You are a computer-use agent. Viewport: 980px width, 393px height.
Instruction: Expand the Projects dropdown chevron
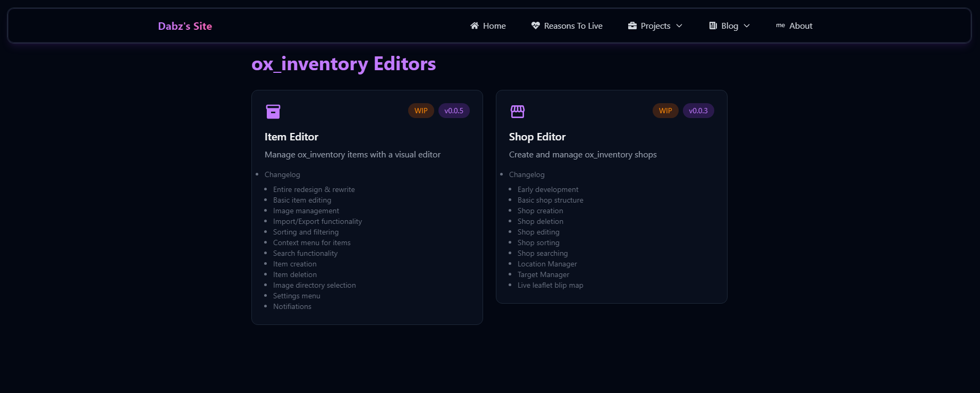pos(679,26)
